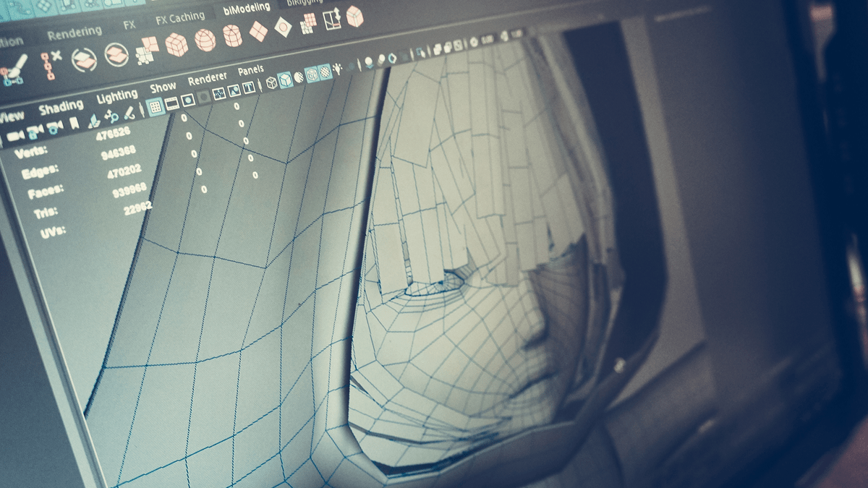Click the UVs: label in heads-up display
Viewport: 868px width, 488px height.
coord(53,232)
